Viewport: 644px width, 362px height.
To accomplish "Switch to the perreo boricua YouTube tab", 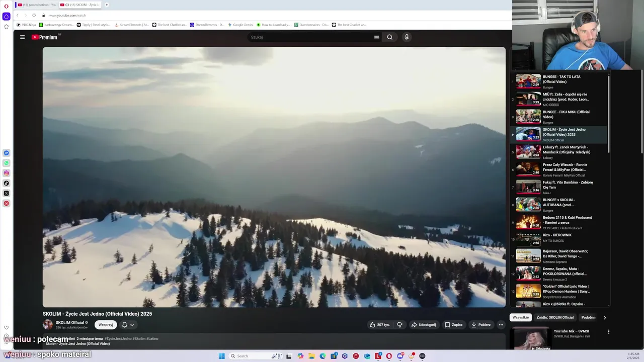I will click(x=37, y=5).
